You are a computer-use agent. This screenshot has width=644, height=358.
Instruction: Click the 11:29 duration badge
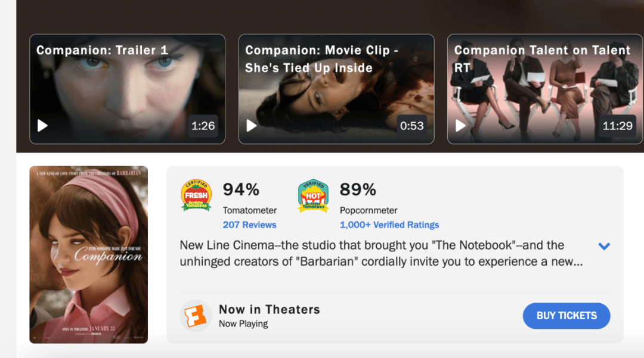(x=617, y=126)
